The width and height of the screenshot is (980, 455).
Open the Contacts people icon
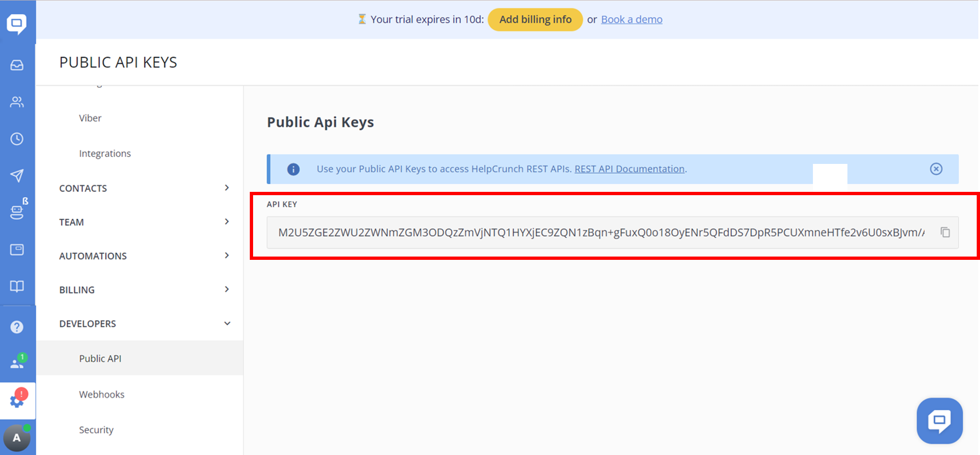tap(17, 102)
